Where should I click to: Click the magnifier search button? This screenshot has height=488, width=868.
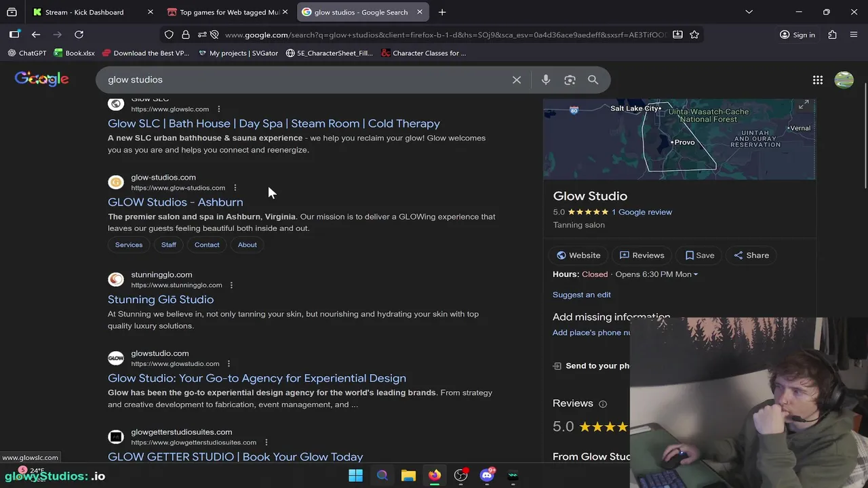[593, 80]
